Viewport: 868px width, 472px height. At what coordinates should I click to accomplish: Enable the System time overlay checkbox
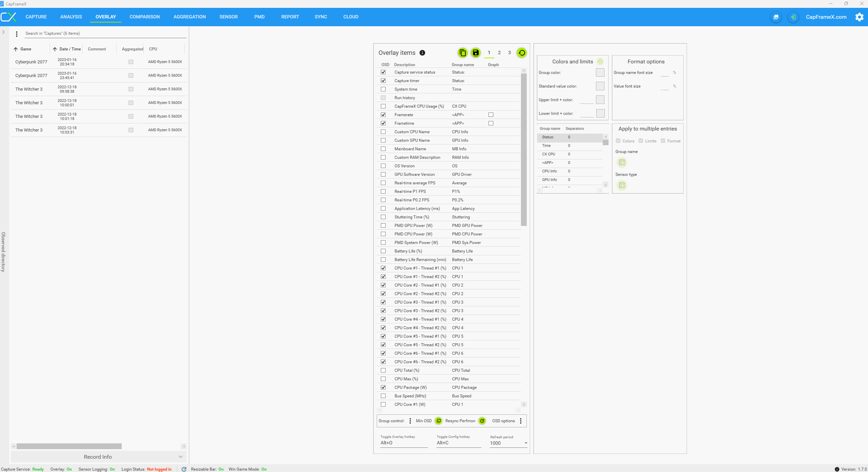[383, 89]
